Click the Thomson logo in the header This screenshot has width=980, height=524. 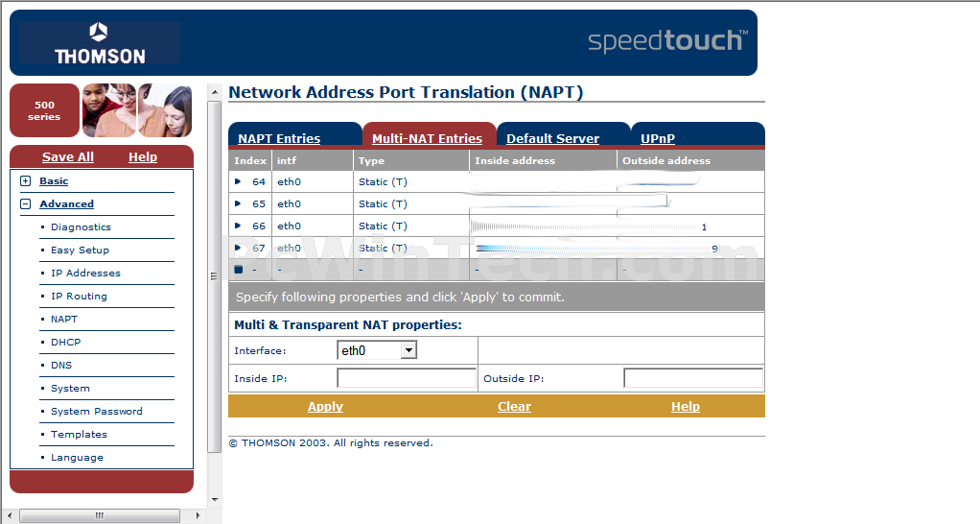(100, 43)
